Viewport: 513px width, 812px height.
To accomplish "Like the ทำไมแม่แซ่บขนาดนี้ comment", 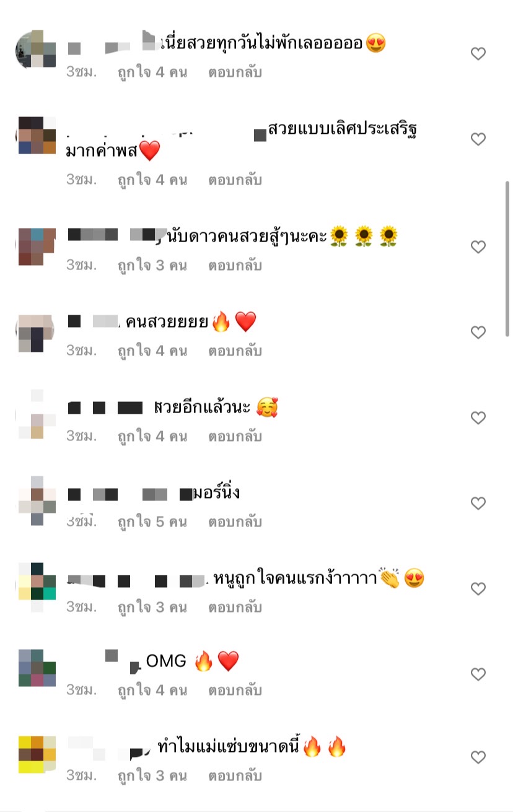I will pyautogui.click(x=478, y=757).
